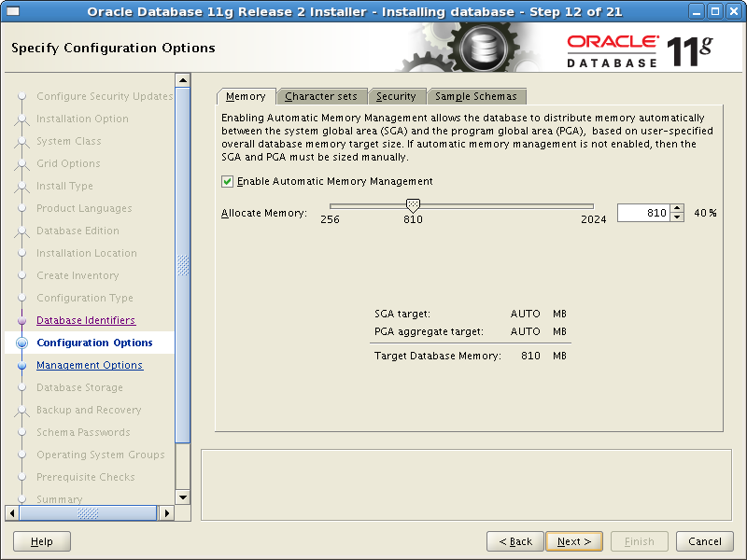Go to the Management Options step
This screenshot has height=560, width=747.
(x=90, y=365)
